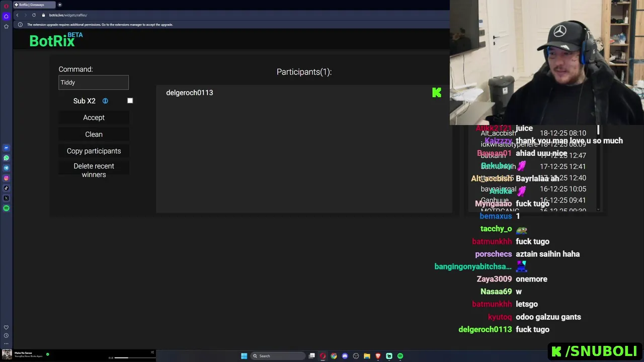Open the Opera bookmarks star icon

pyautogui.click(x=6, y=26)
